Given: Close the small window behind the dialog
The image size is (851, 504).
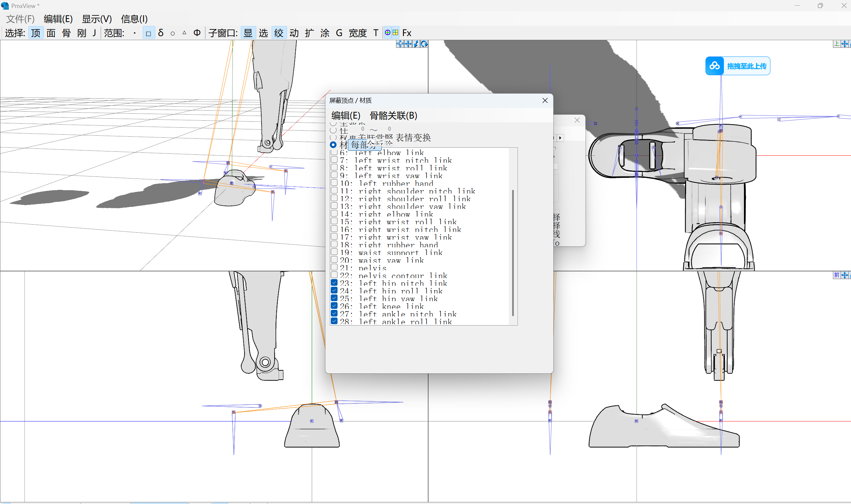Looking at the screenshot, I should click(x=577, y=120).
